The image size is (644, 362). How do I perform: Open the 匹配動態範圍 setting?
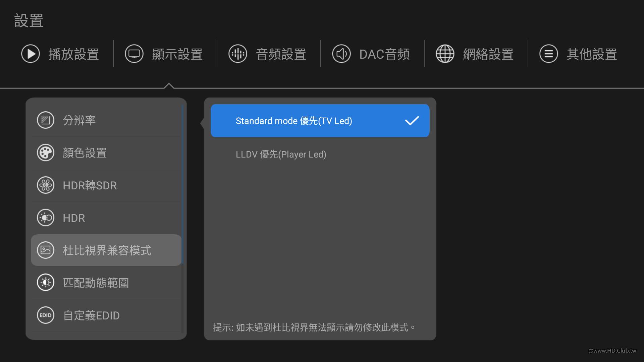(96, 283)
